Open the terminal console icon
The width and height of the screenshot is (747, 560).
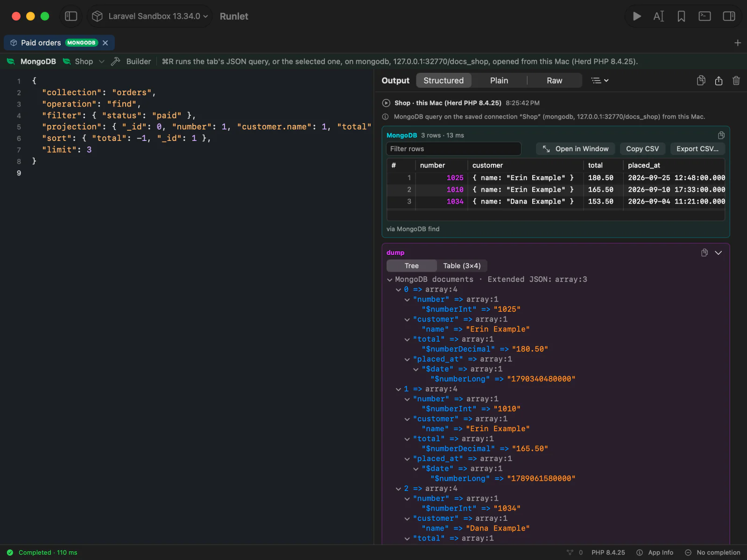pyautogui.click(x=705, y=16)
